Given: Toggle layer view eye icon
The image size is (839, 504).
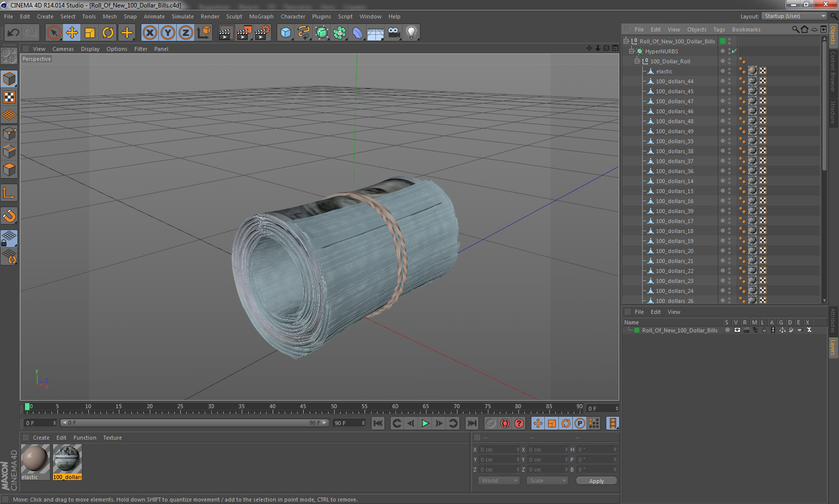Looking at the screenshot, I should pyautogui.click(x=737, y=330).
